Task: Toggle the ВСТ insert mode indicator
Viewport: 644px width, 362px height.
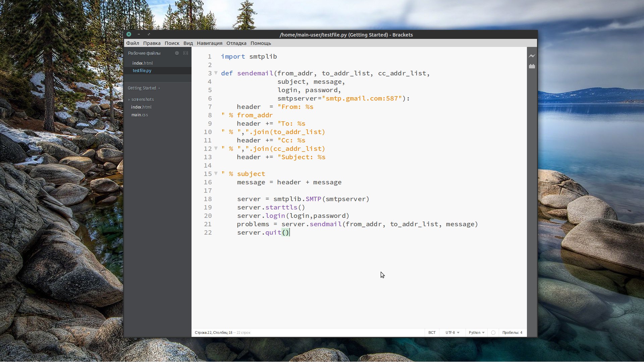Action: 432,333
